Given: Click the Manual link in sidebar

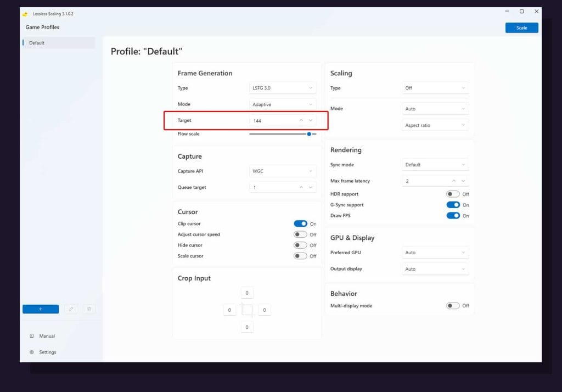Looking at the screenshot, I should (x=47, y=336).
